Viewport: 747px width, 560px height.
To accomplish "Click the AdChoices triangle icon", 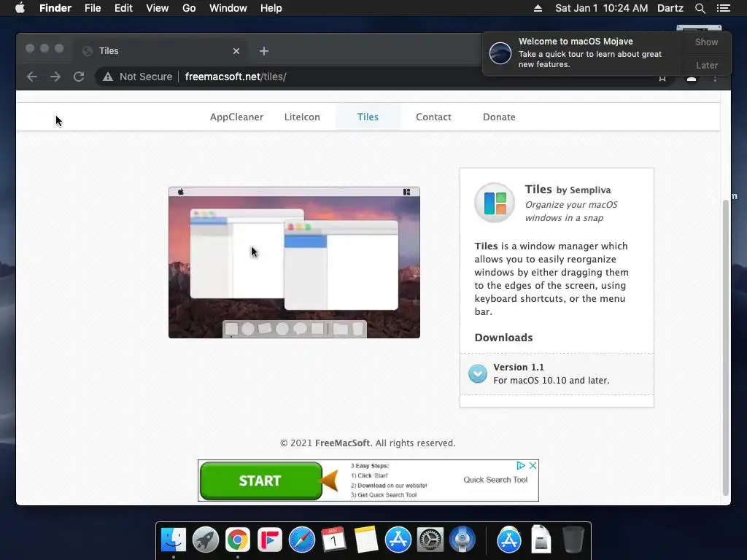I will pyautogui.click(x=521, y=465).
